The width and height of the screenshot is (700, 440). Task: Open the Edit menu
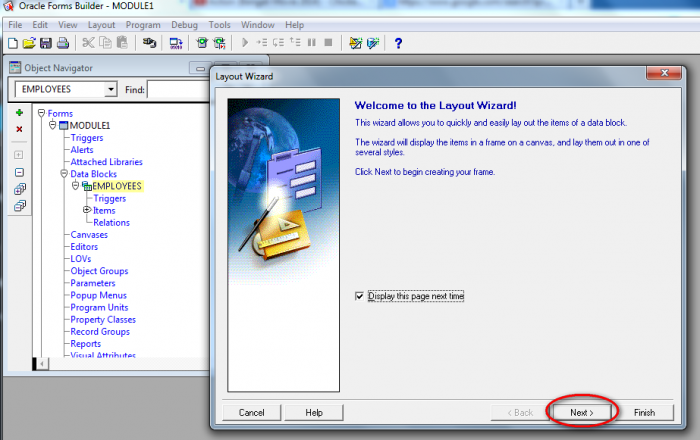click(x=40, y=25)
